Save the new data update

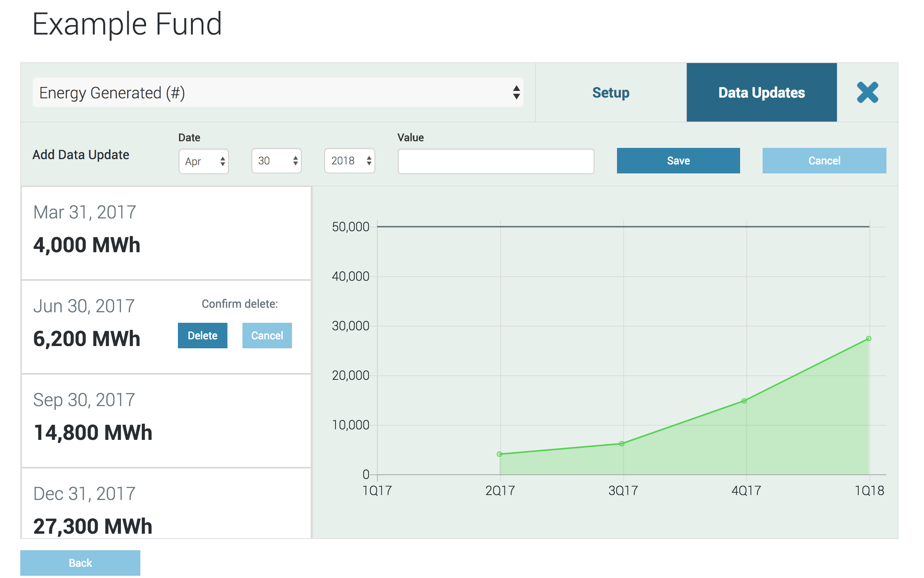678,161
